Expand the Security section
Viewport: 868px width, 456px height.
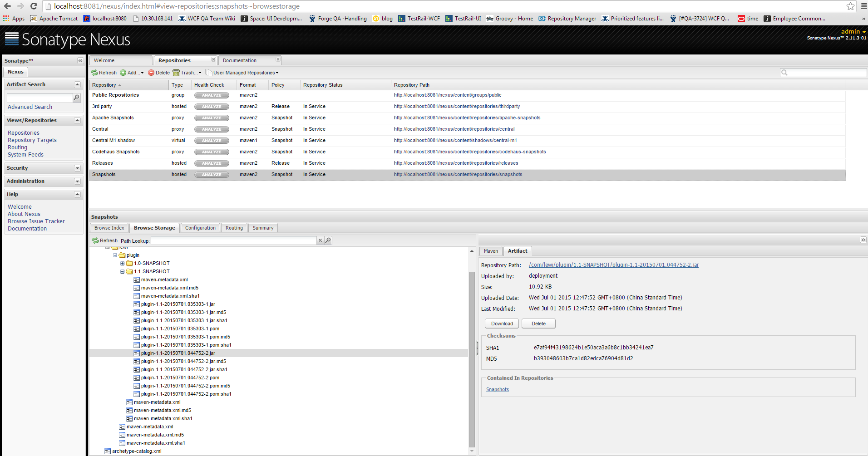pyautogui.click(x=77, y=168)
